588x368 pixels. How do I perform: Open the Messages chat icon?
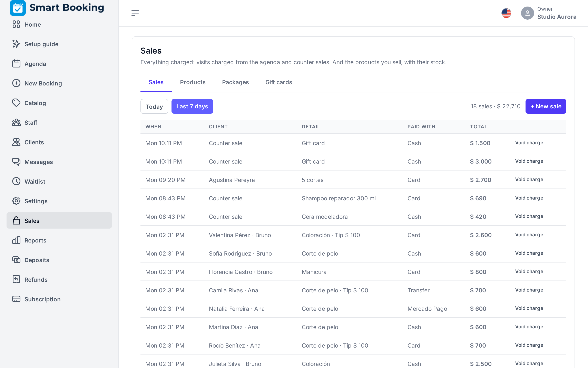point(16,162)
